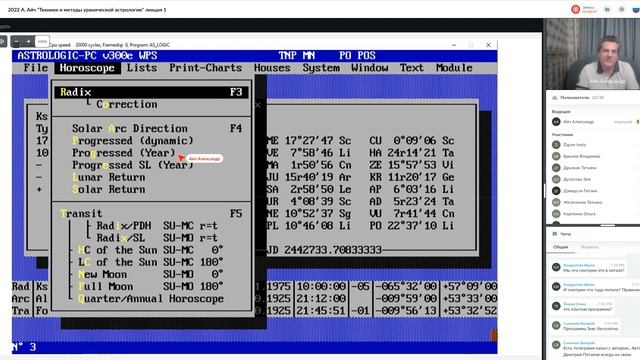Click the divider handle above Чаты panel
Screen dimensions: 640x360
[x=607, y=225]
